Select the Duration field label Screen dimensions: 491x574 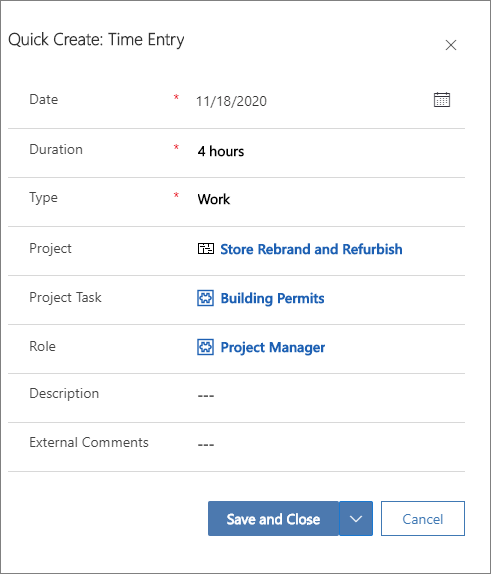click(56, 149)
